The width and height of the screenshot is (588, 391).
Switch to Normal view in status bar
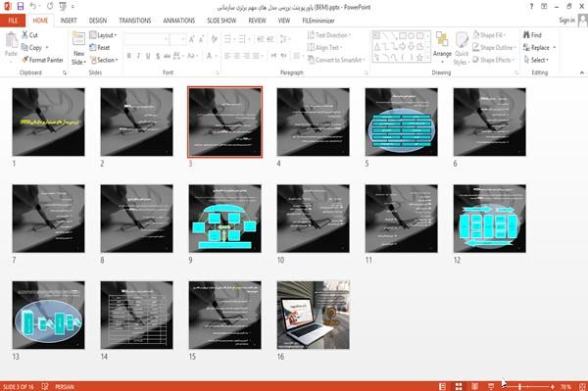(443, 386)
